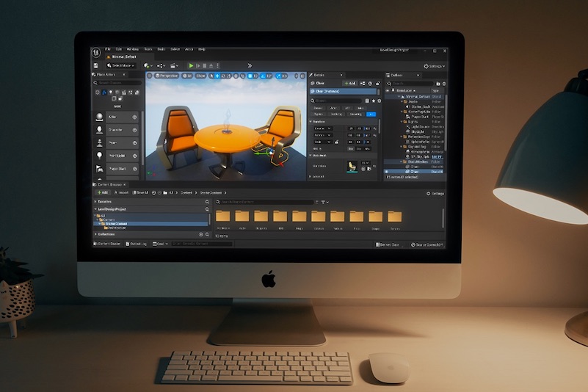Click the Details lock icon
This screenshot has width=588, height=392.
377,83
